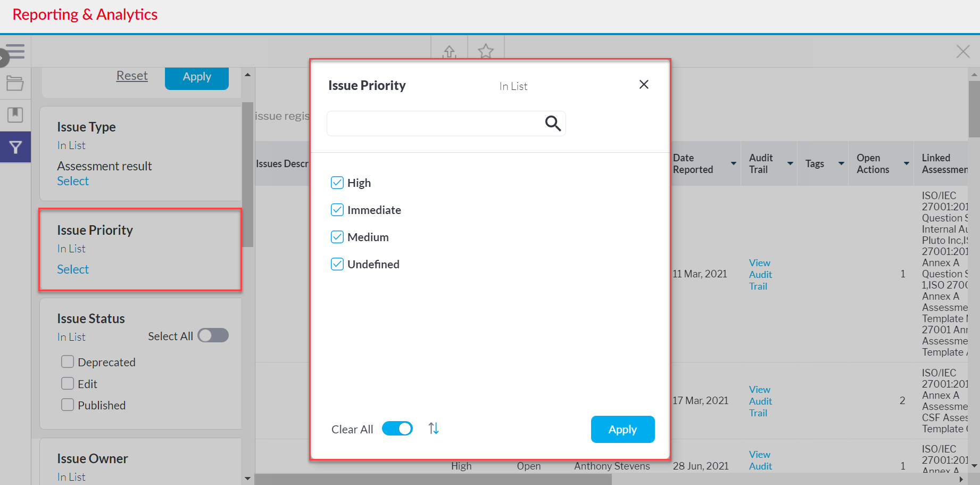Click the hamburger menu icon
The height and width of the screenshot is (485, 980).
[x=15, y=52]
